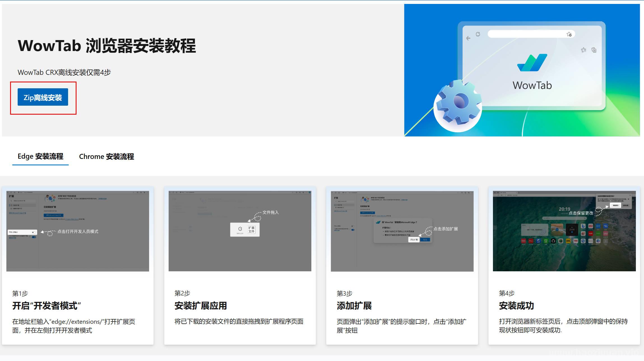Select the heading WowTab 浏览器安装教程
Screen dimensions: 644x361
pos(107,46)
